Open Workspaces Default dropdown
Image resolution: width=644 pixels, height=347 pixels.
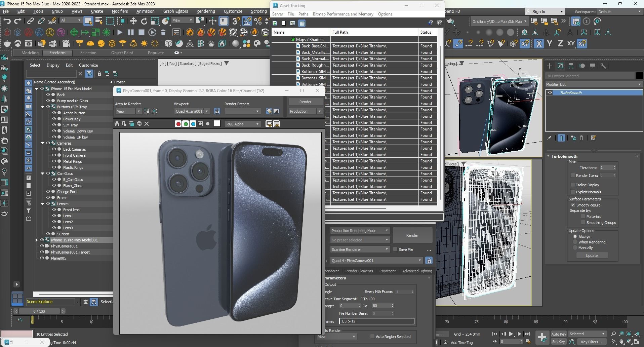[620, 12]
